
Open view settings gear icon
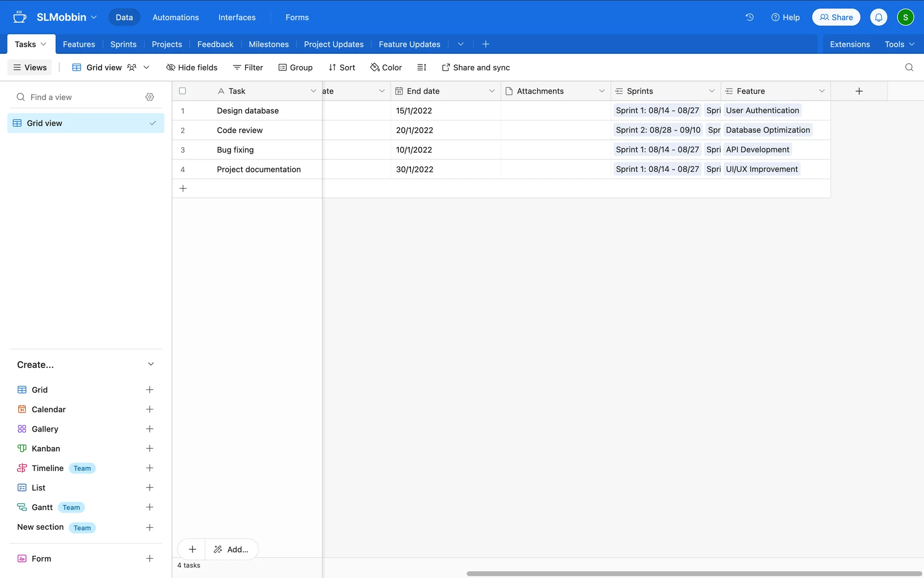(x=150, y=97)
